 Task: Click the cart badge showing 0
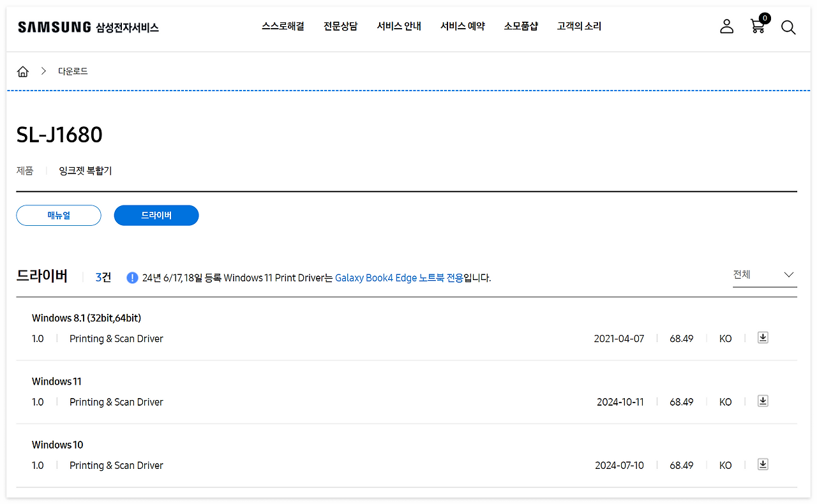coord(765,18)
